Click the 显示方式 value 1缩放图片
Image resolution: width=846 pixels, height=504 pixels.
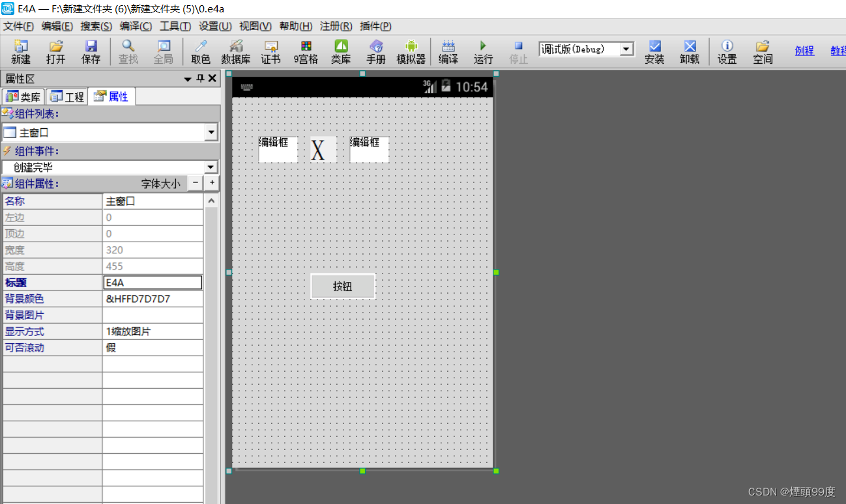[153, 331]
